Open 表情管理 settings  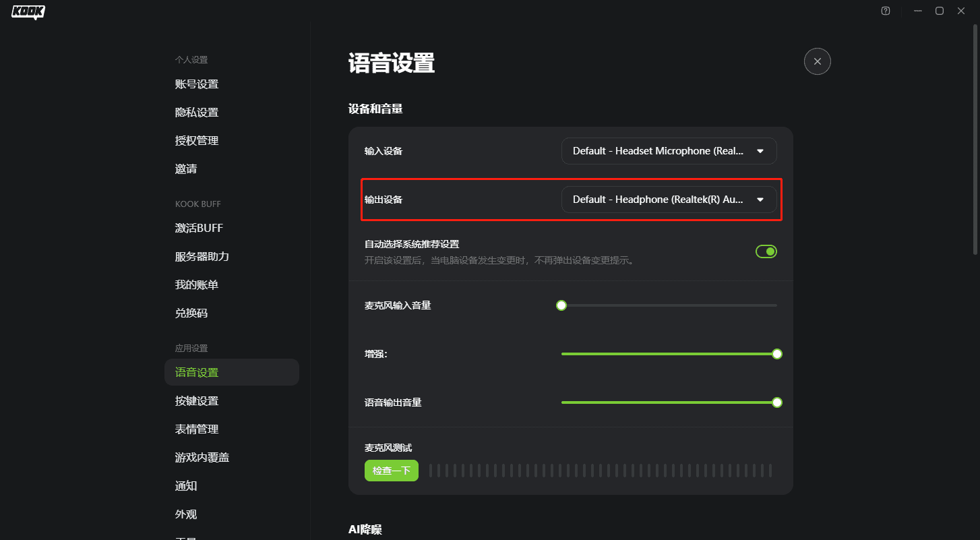197,428
